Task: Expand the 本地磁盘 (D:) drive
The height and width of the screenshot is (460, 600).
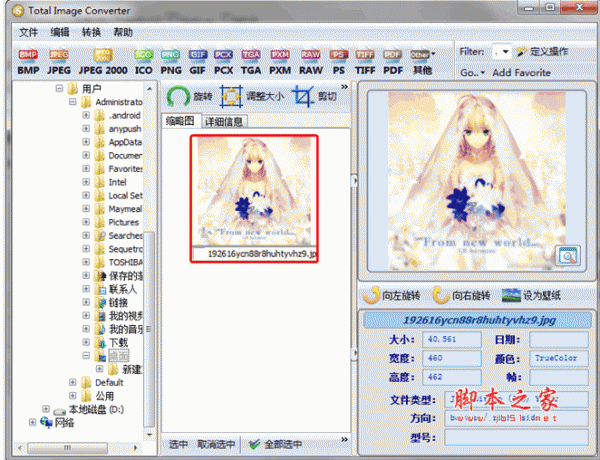Action: [x=46, y=409]
